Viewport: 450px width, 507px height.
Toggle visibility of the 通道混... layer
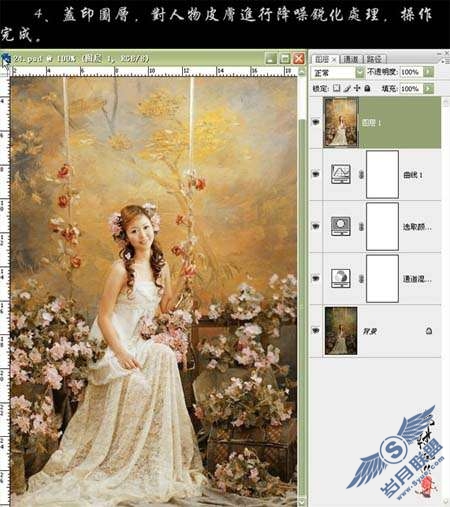316,278
